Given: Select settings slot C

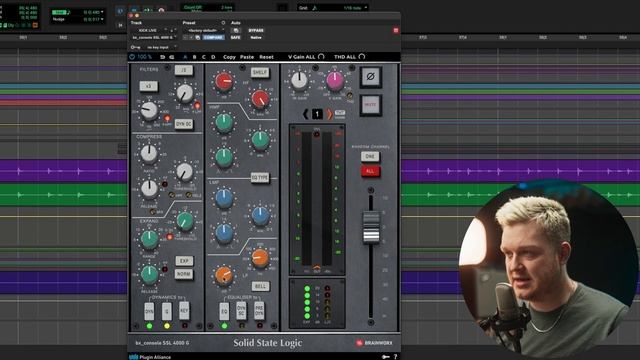Looking at the screenshot, I should 204,57.
